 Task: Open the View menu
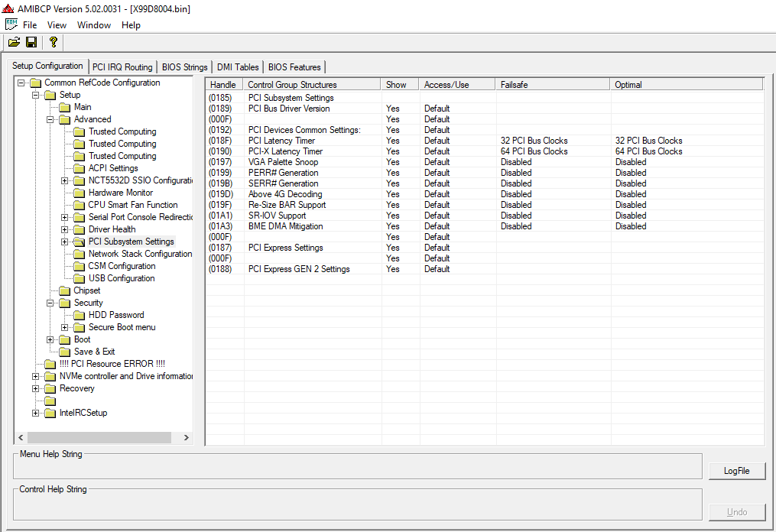click(57, 25)
